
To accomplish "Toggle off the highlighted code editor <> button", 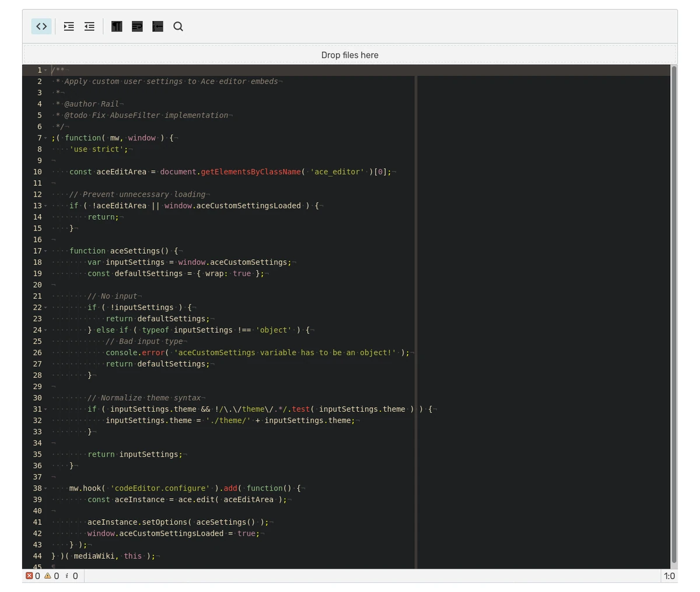I will tap(41, 26).
